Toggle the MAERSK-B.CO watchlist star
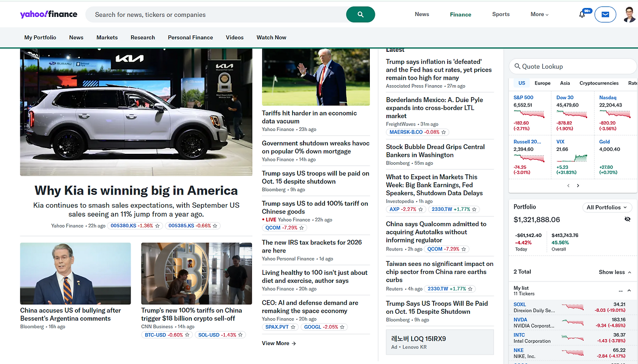638x364 pixels. 444,132
